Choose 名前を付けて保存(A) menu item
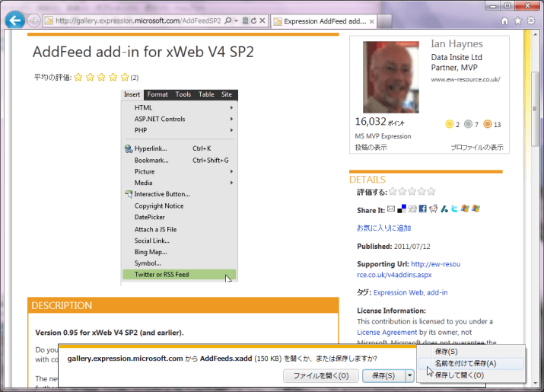The height and width of the screenshot is (392, 544). coord(471,364)
